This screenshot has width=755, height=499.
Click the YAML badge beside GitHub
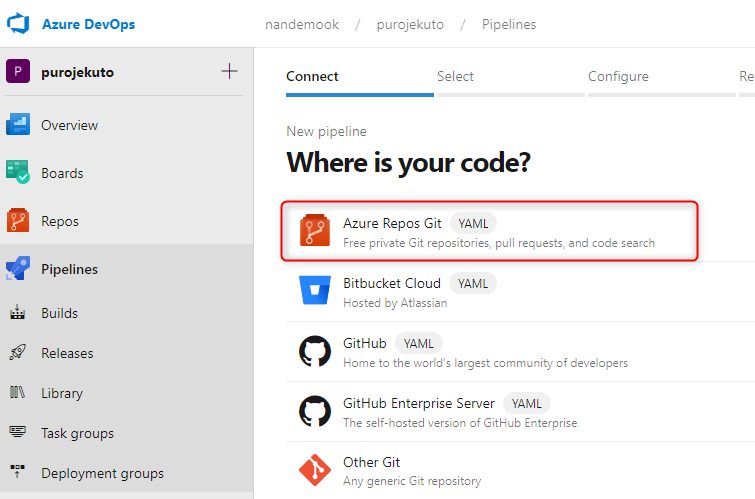pos(419,343)
